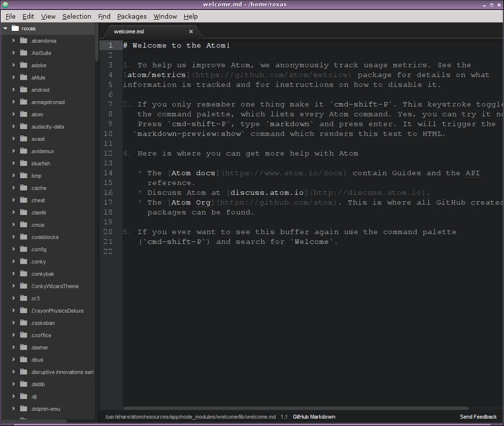Close the welcome.md tab
The height and width of the screenshot is (426, 504).
coord(191,31)
